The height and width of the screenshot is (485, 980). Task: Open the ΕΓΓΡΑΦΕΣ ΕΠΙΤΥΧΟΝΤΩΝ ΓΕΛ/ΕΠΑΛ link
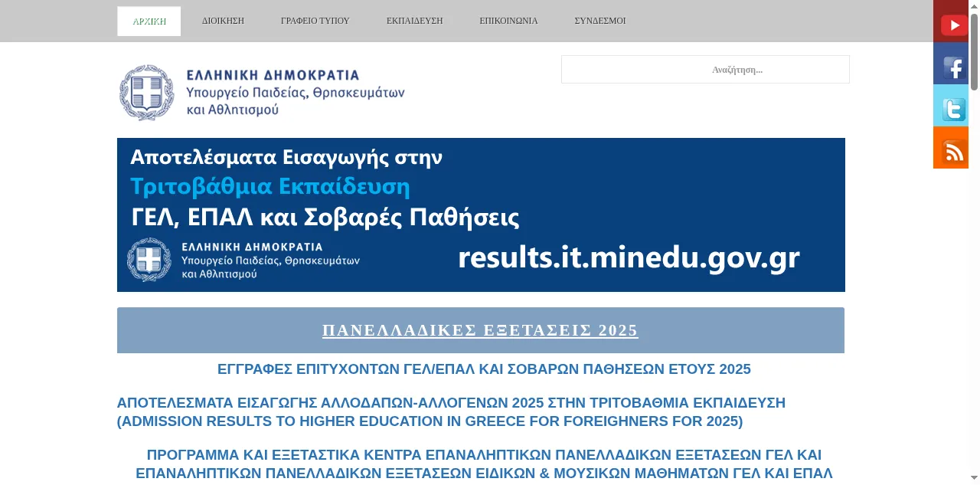[x=484, y=369]
